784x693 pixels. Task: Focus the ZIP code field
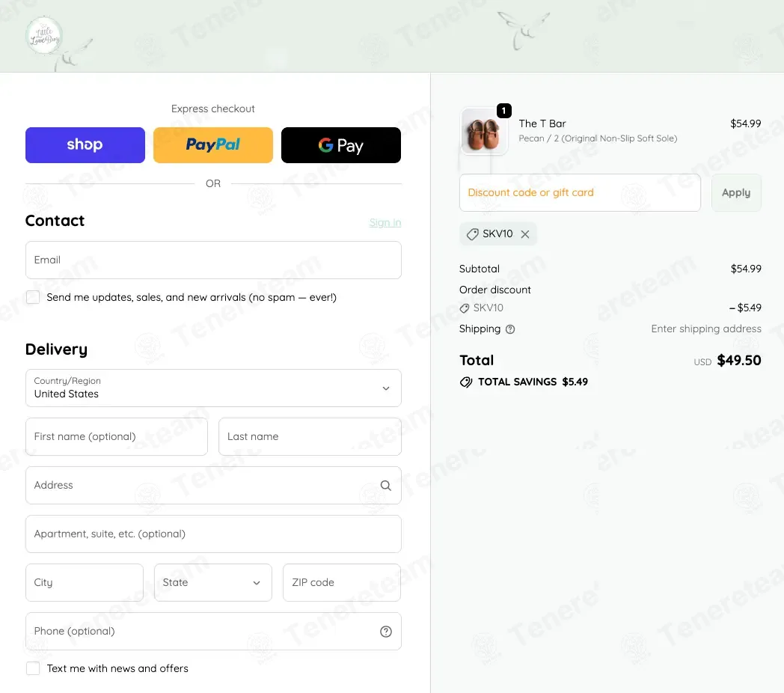click(x=342, y=582)
